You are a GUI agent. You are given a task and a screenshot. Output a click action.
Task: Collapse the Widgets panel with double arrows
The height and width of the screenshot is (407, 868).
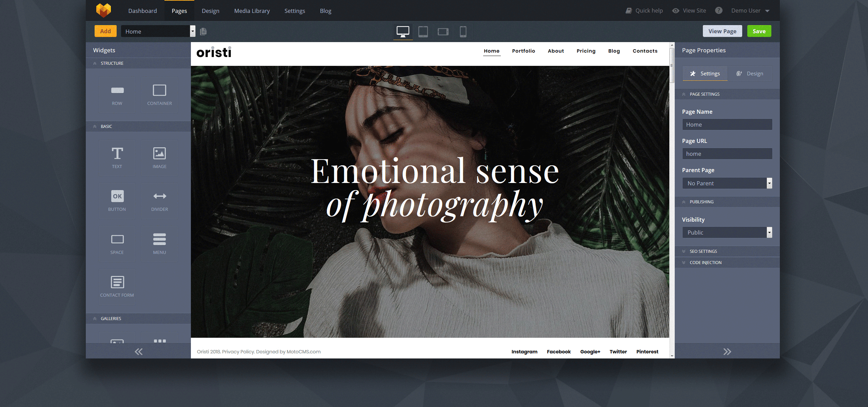coord(138,352)
